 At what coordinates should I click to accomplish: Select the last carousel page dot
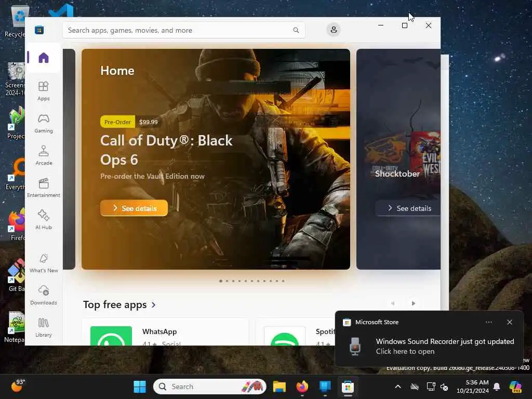tap(283, 281)
